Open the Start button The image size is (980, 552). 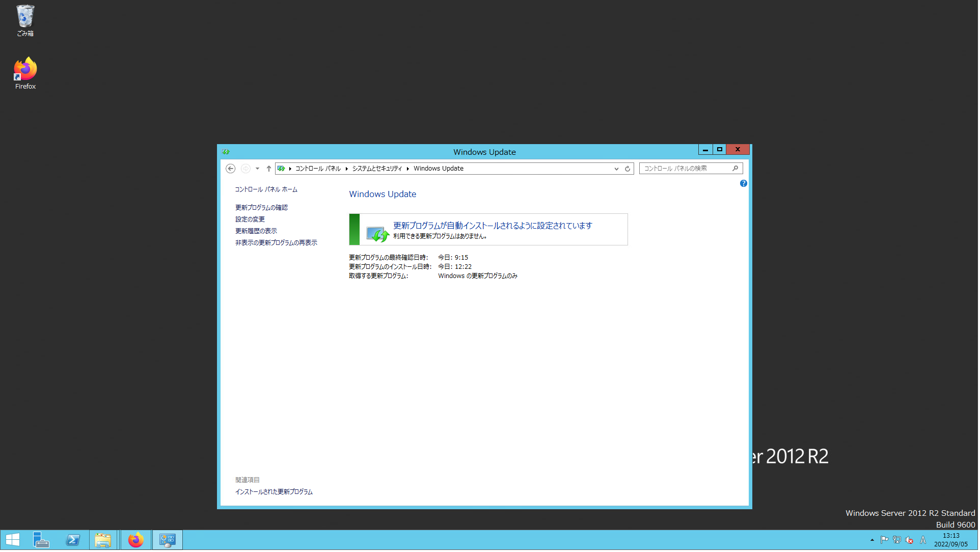(x=13, y=541)
